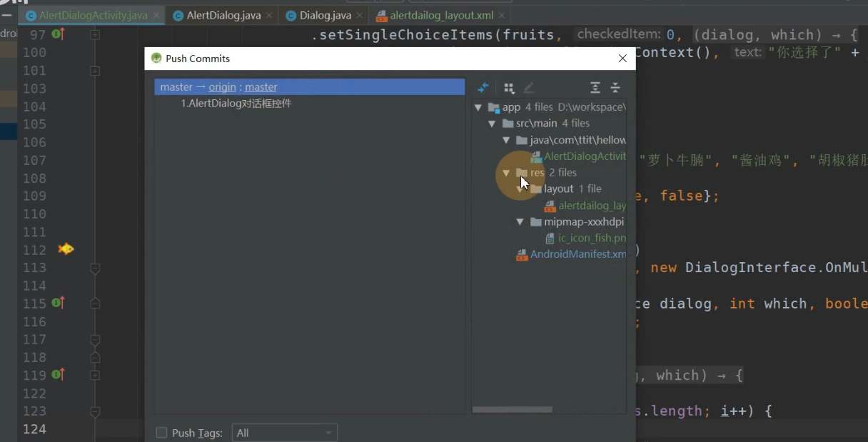Select the layout folder row in tree
868x442 pixels.
(x=565, y=189)
